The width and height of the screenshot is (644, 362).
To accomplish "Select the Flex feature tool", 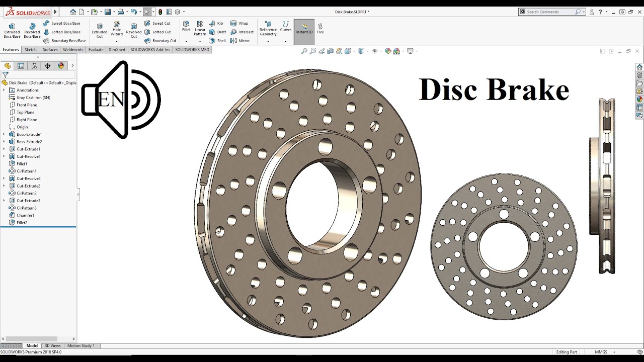I will point(320,28).
